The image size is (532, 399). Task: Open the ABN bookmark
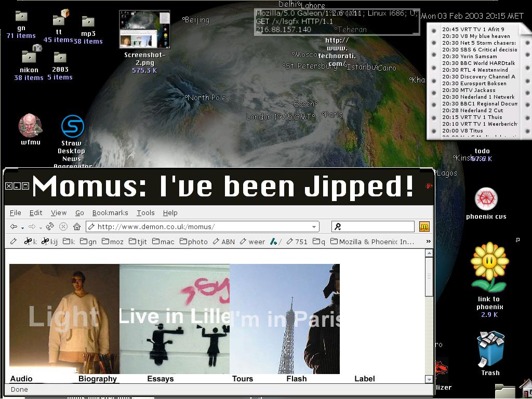tap(223, 242)
